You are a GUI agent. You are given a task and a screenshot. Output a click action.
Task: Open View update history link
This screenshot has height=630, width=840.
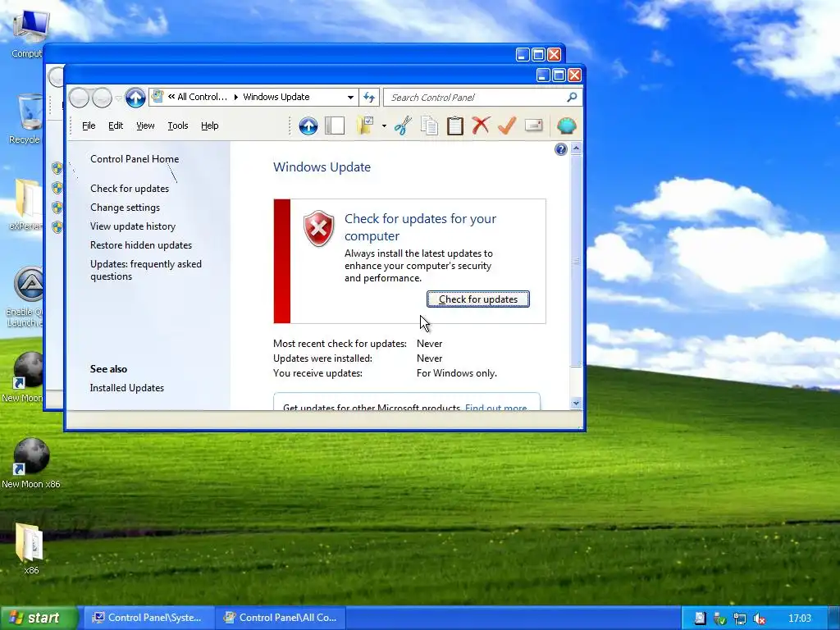133,226
